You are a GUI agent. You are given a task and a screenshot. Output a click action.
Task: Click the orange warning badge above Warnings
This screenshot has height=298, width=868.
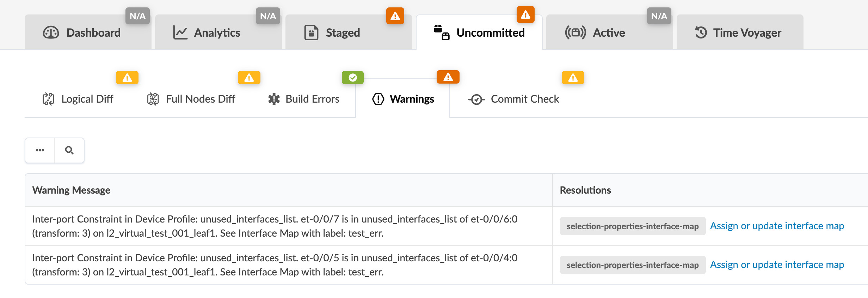click(x=448, y=77)
